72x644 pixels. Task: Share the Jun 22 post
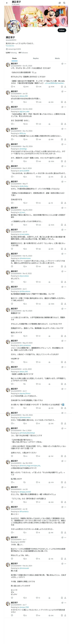point(65,102)
